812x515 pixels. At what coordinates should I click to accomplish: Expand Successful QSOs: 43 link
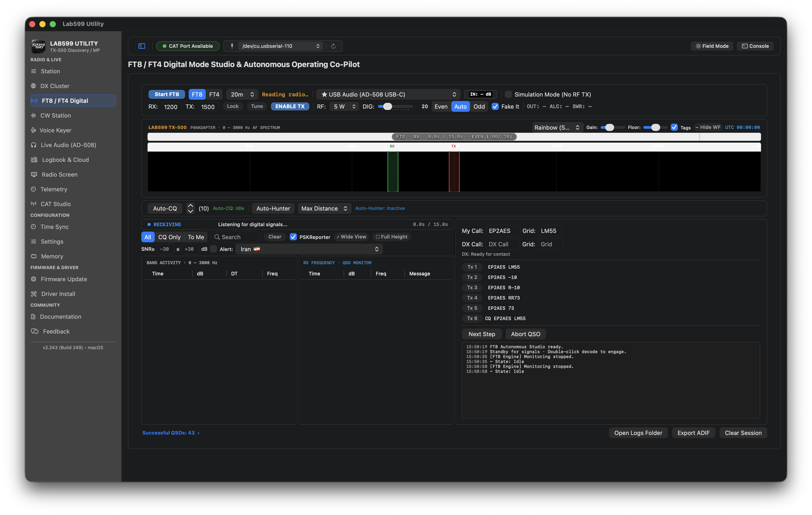tap(171, 433)
